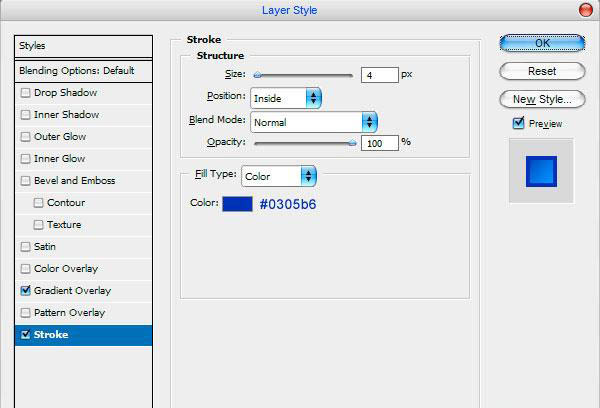Close the Layer Style dialog

click(x=585, y=10)
